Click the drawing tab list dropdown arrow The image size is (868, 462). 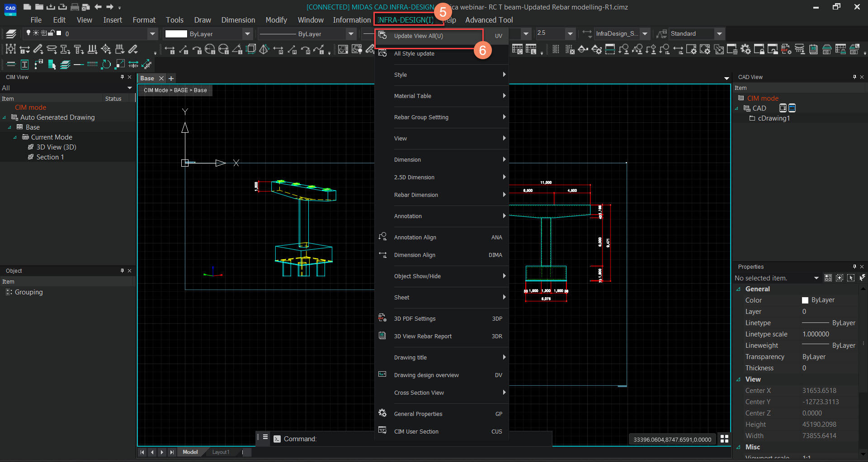coord(726,78)
